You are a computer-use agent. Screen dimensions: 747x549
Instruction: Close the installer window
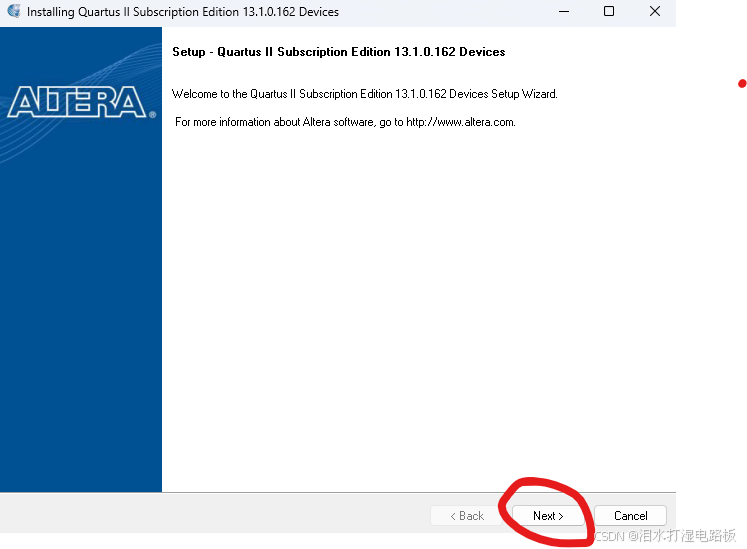click(x=655, y=11)
